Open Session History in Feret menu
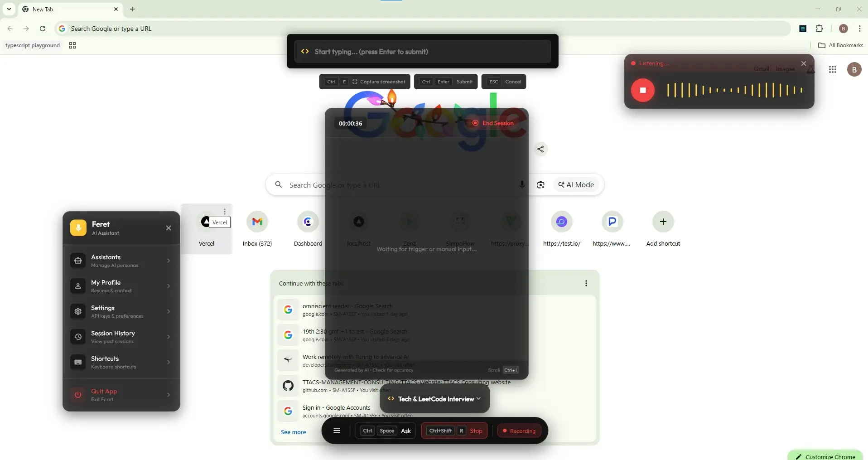This screenshot has height=460, width=868. (121, 337)
